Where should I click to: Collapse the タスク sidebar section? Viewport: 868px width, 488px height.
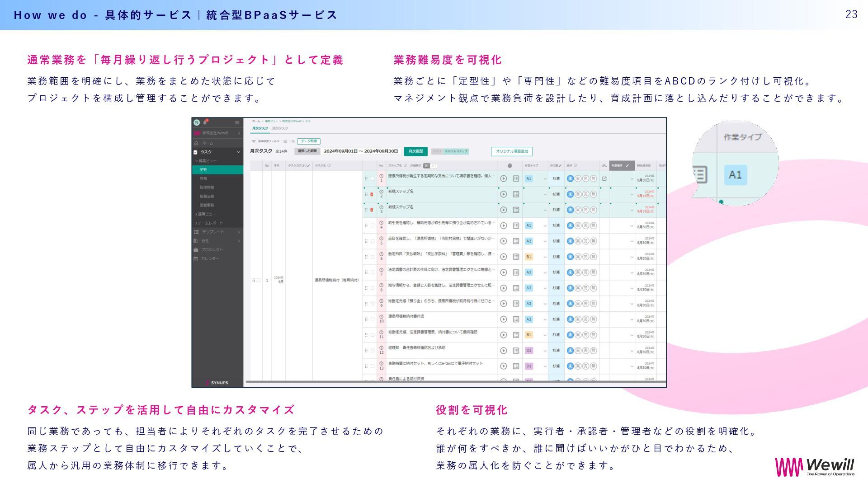pyautogui.click(x=238, y=152)
